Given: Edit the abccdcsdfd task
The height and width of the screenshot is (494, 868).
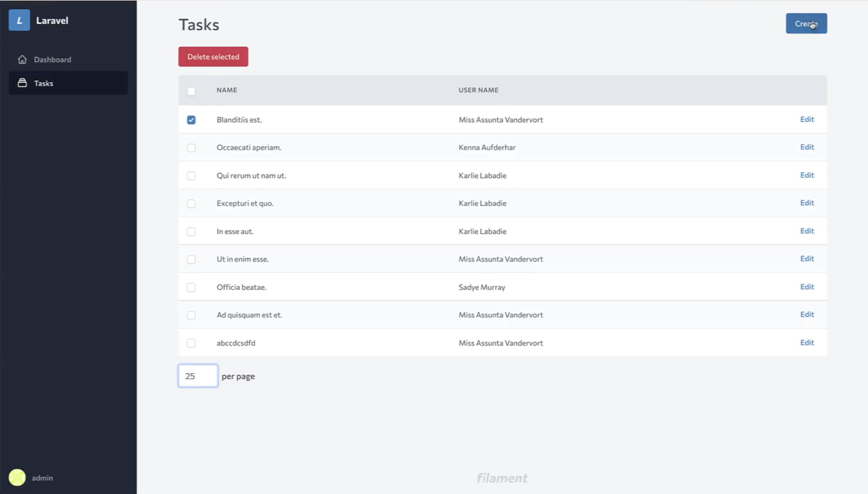Looking at the screenshot, I should pos(807,343).
